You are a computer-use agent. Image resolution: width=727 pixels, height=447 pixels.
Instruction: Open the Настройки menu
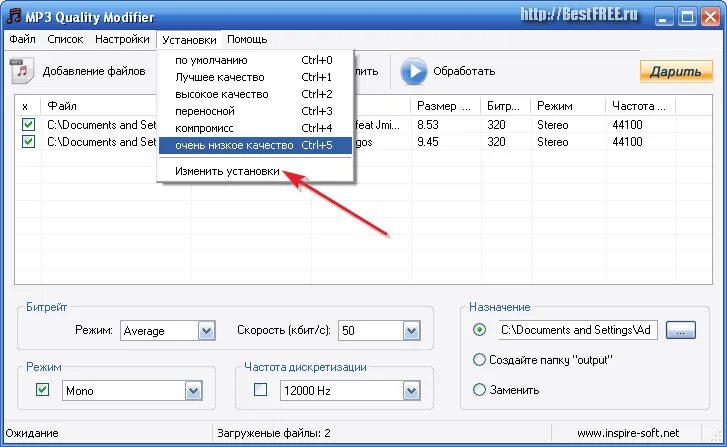[x=122, y=39]
